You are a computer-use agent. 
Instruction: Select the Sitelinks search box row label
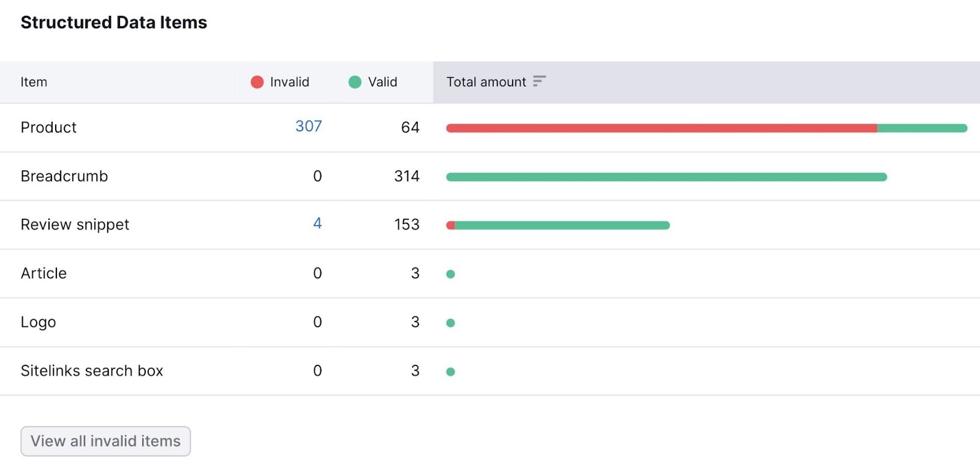tap(92, 371)
